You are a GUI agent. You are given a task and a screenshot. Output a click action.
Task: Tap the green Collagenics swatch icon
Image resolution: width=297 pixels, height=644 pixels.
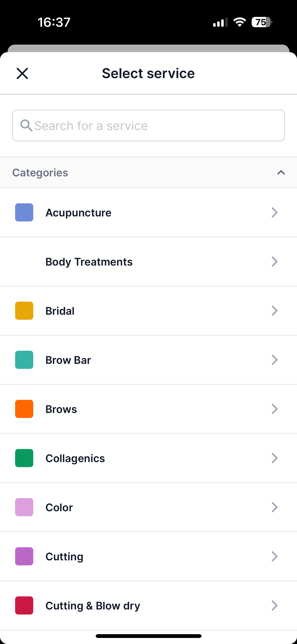click(24, 458)
